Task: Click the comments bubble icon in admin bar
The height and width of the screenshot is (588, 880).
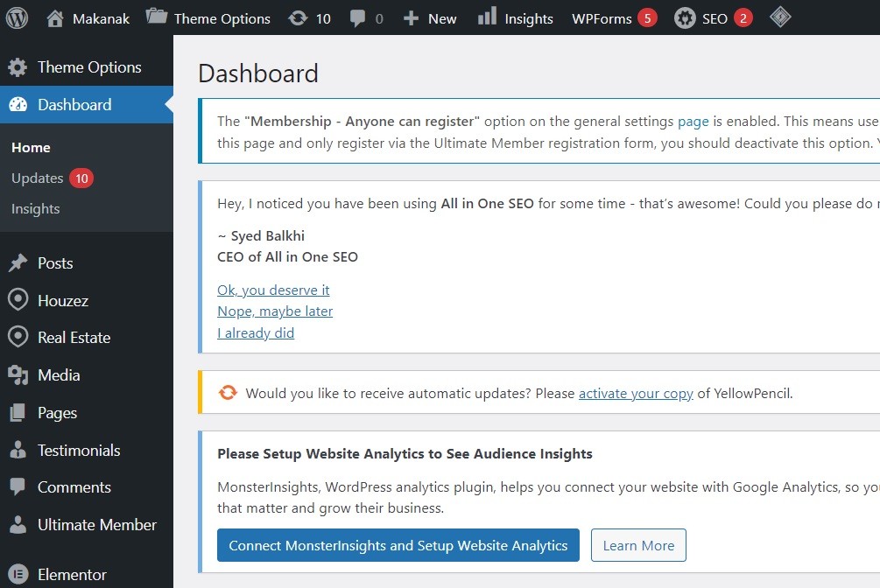Action: (x=357, y=18)
